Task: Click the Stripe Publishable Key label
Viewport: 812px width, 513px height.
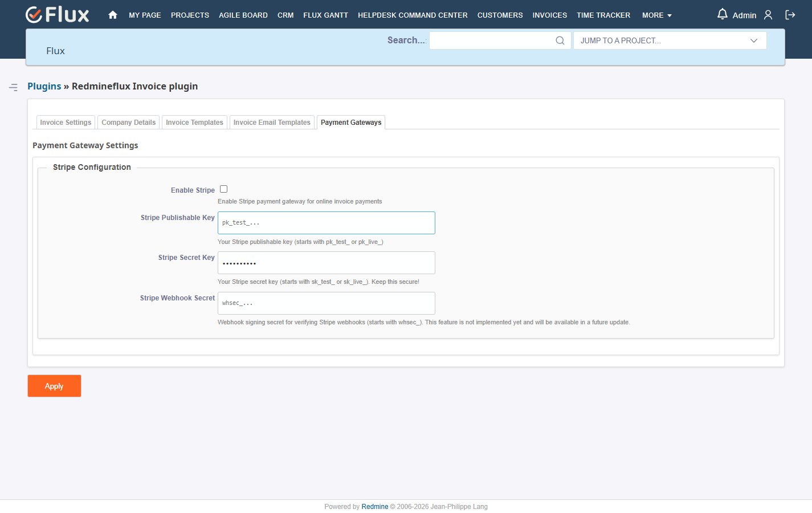Action: point(178,218)
